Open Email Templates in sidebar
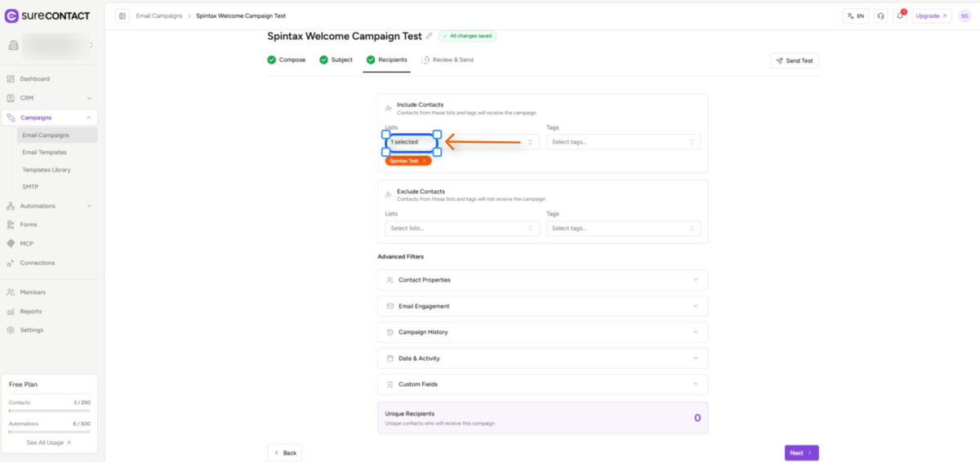This screenshot has height=462, width=980. (57, 153)
